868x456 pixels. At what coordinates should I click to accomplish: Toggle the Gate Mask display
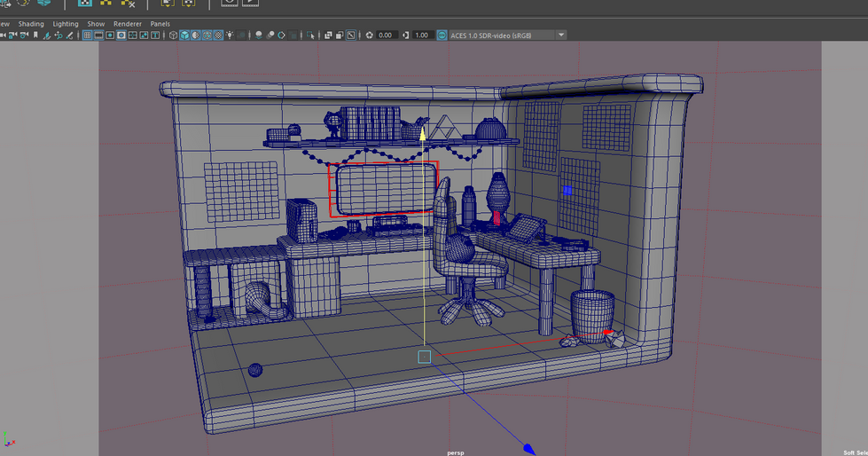click(121, 35)
